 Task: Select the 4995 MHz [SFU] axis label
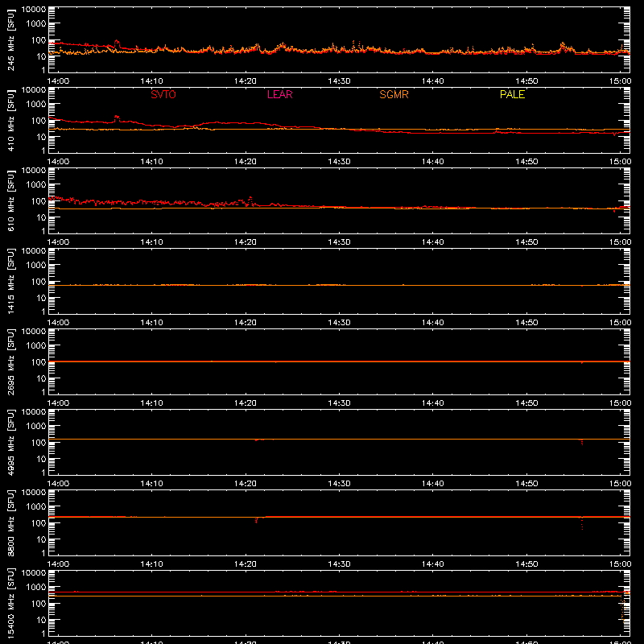(x=11, y=442)
